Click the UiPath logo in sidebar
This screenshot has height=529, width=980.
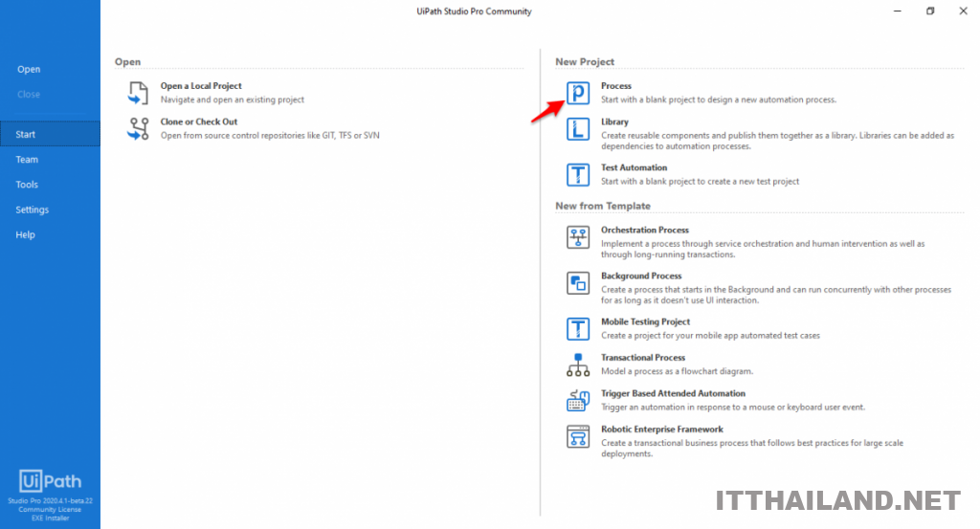click(x=50, y=481)
